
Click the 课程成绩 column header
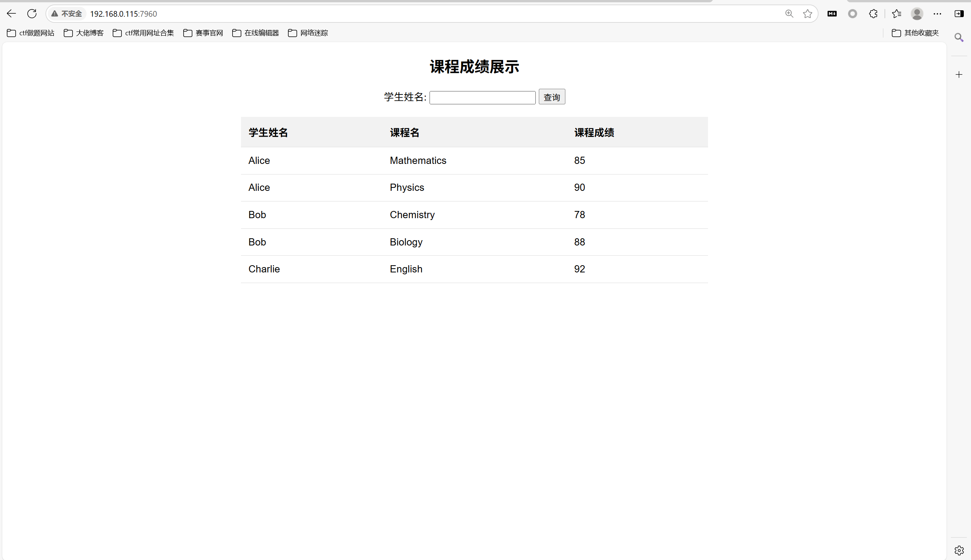point(594,133)
